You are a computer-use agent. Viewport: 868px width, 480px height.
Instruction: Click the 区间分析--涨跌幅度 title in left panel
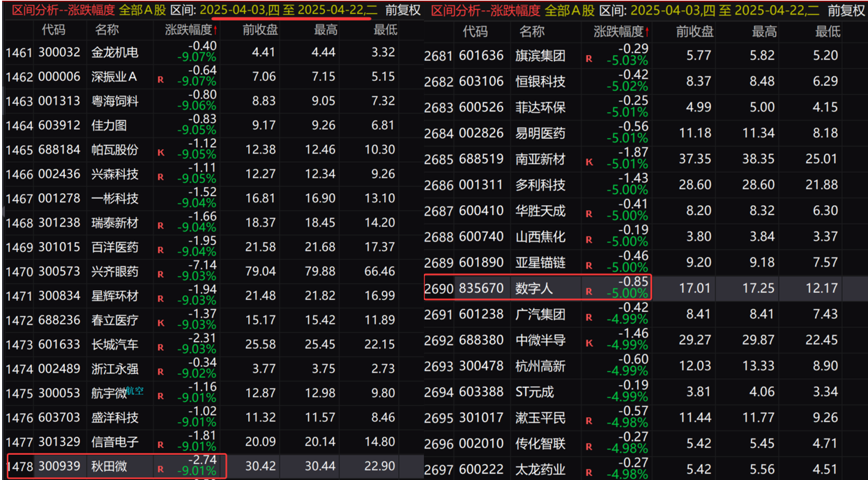click(x=63, y=10)
